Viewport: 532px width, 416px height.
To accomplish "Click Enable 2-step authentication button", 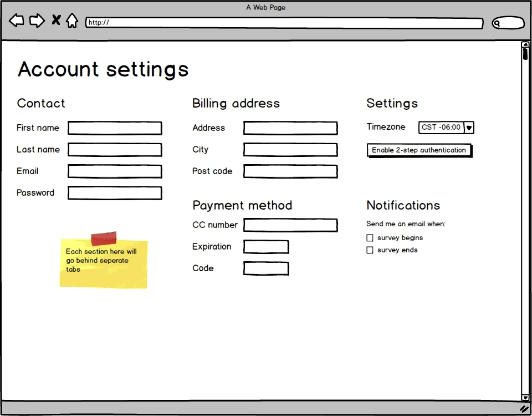I will click(x=419, y=150).
